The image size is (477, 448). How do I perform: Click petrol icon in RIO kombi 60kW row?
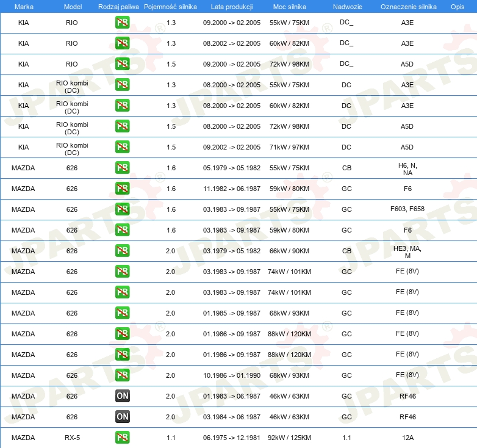point(122,106)
